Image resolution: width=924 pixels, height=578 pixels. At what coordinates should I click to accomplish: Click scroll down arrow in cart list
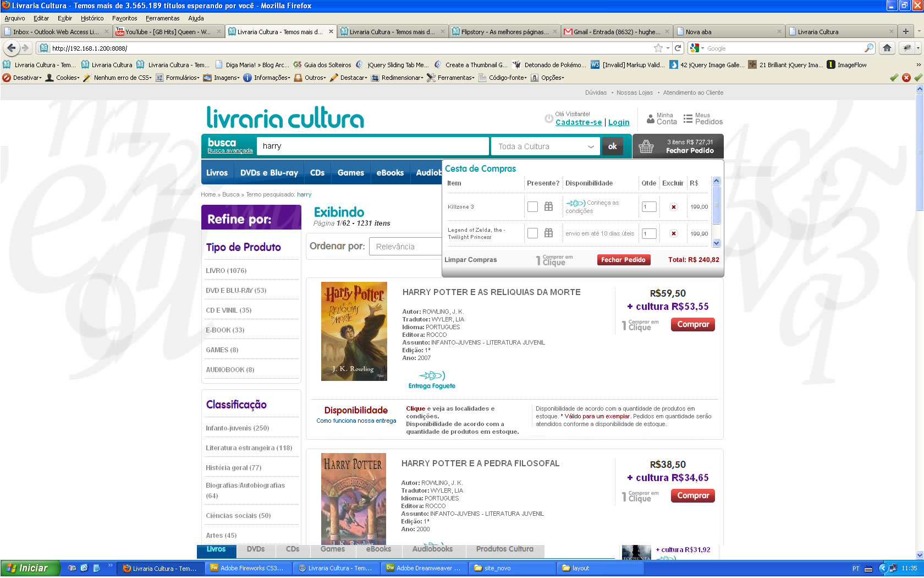tap(716, 243)
